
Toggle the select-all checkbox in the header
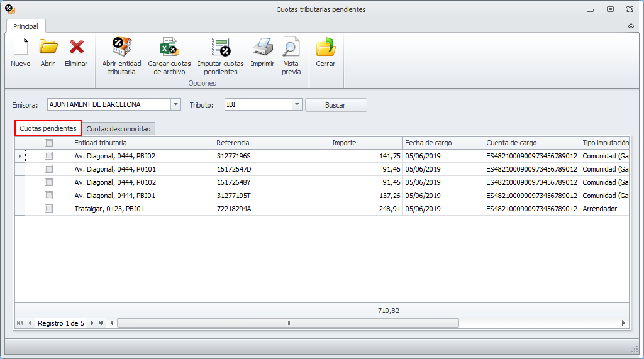[x=48, y=143]
